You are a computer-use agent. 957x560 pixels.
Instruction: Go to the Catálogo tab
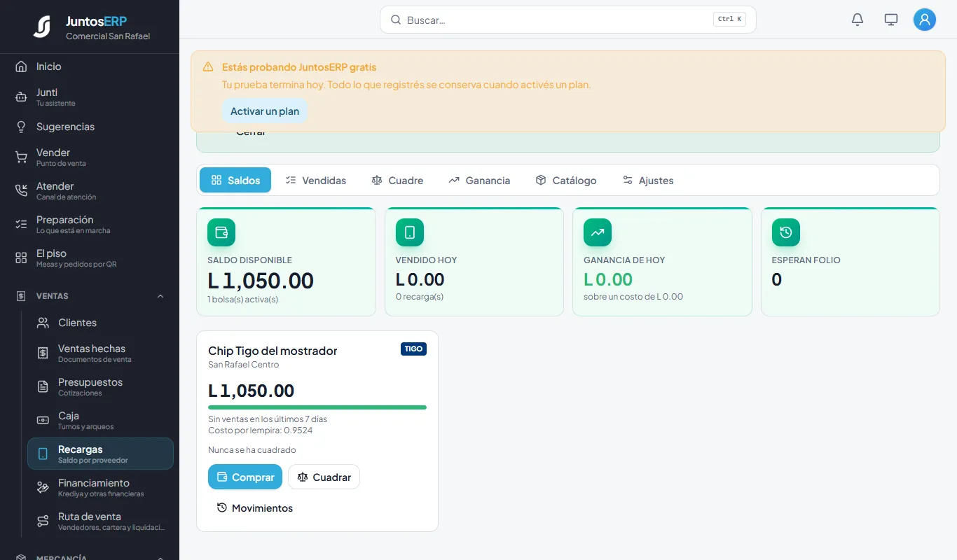(x=566, y=180)
